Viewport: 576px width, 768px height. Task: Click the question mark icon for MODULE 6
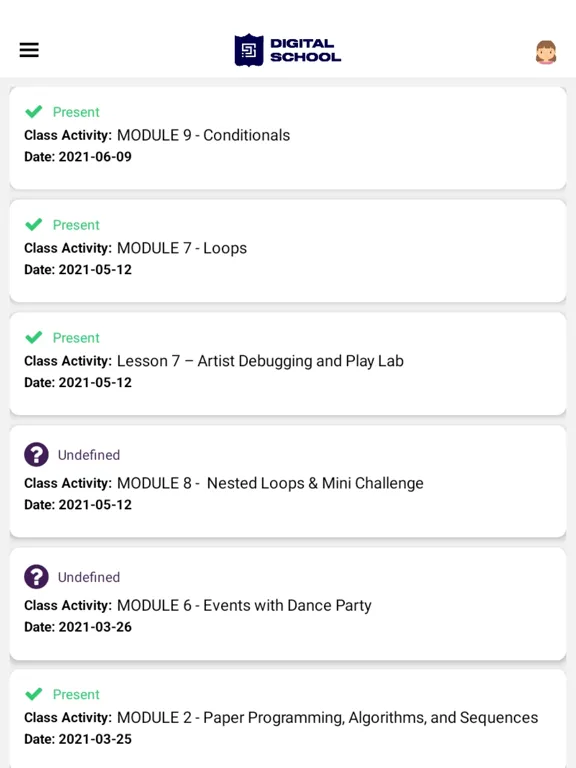pyautogui.click(x=36, y=576)
